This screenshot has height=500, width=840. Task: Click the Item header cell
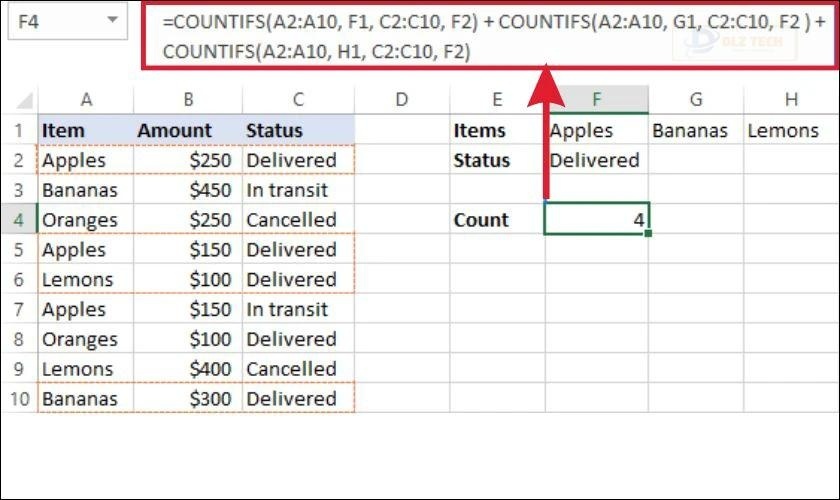(86, 130)
